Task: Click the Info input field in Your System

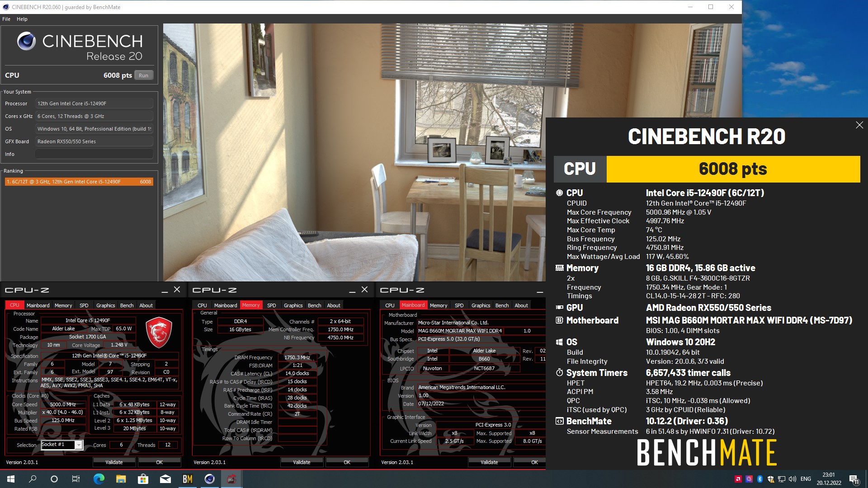Action: (x=94, y=154)
